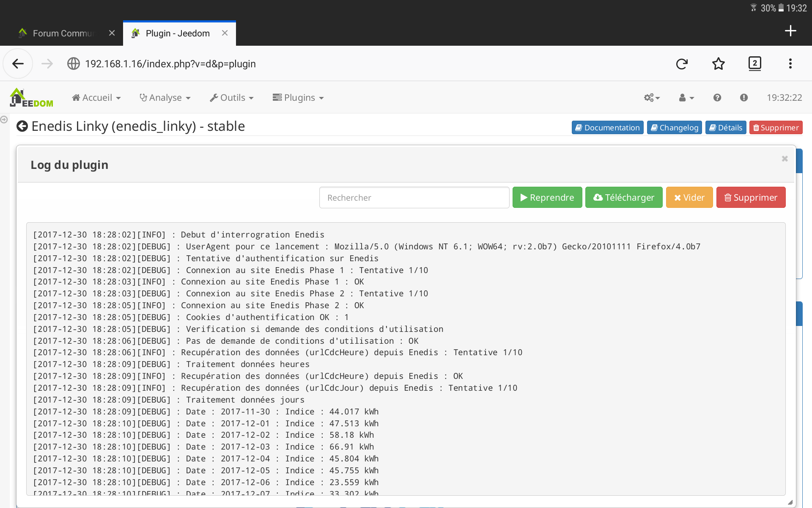Open the settings gears dropdown
The height and width of the screenshot is (508, 812).
click(652, 98)
